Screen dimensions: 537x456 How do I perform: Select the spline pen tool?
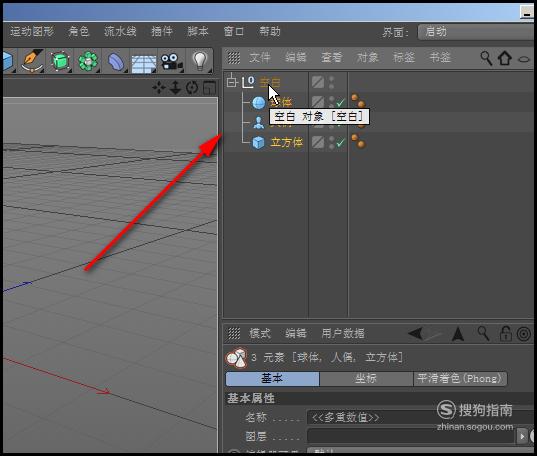click(x=33, y=61)
